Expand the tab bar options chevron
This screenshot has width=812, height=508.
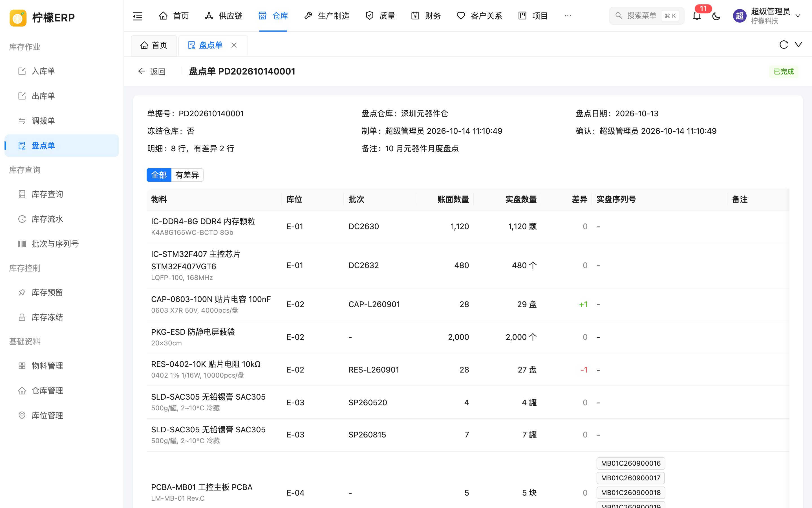pyautogui.click(x=798, y=45)
